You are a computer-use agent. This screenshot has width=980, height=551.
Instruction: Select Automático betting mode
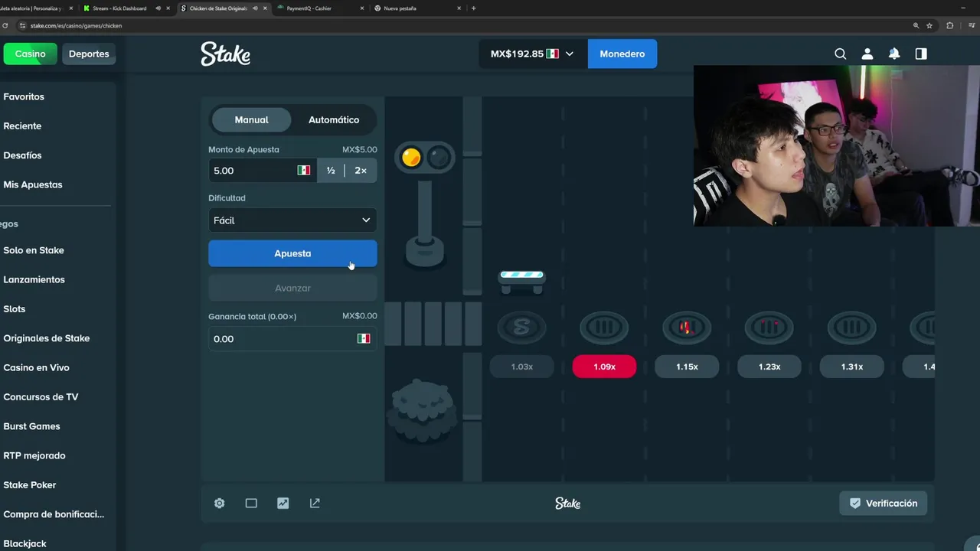(334, 119)
